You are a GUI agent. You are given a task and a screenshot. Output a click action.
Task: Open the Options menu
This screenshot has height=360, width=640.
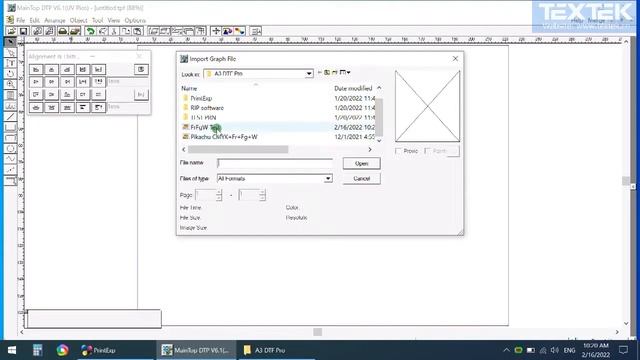pyautogui.click(x=135, y=20)
